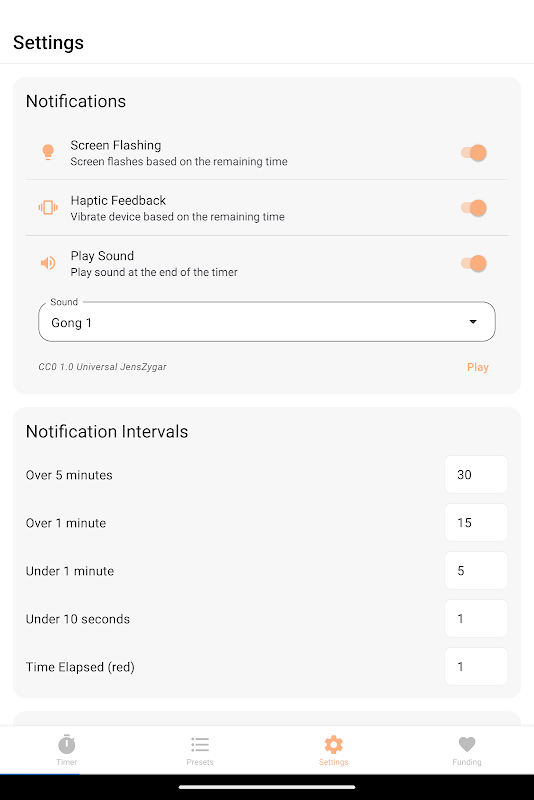Click the Play Sound speaker icon
This screenshot has height=800, width=534.
(48, 263)
